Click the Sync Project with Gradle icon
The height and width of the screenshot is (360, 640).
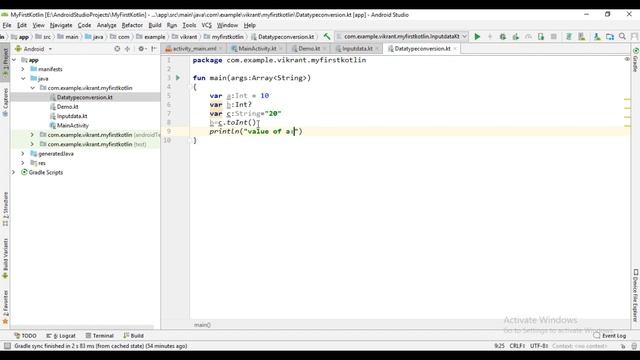[569, 37]
